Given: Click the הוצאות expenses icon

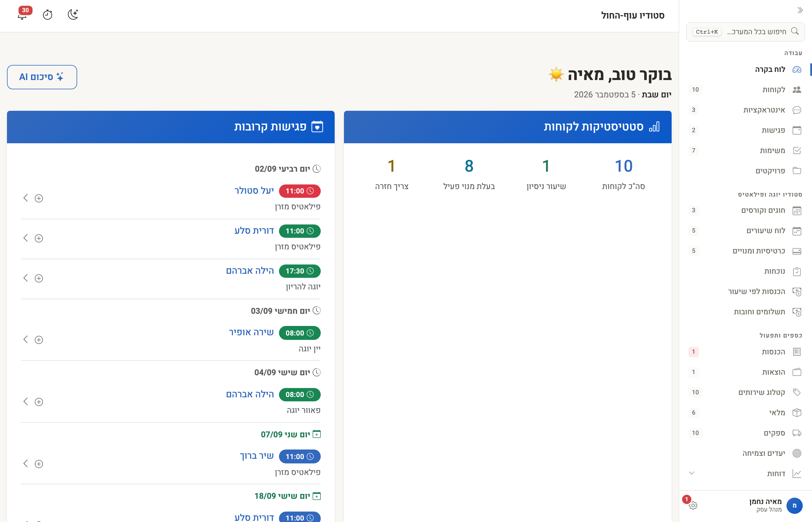Looking at the screenshot, I should click(x=797, y=372).
